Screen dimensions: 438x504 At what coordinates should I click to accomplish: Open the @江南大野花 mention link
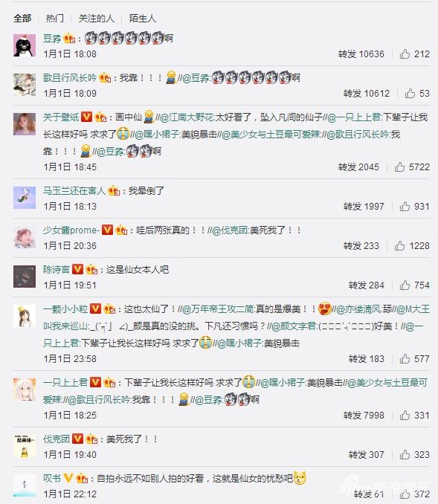[186, 117]
